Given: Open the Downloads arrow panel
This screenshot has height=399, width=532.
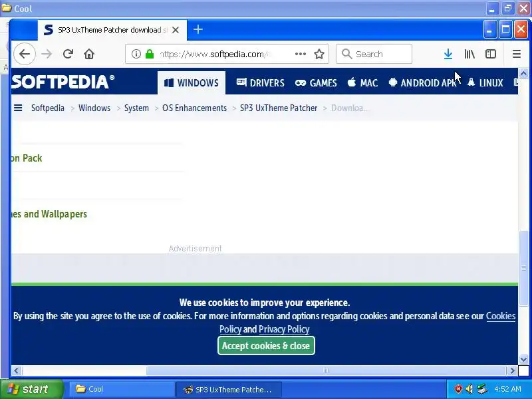Looking at the screenshot, I should point(448,54).
